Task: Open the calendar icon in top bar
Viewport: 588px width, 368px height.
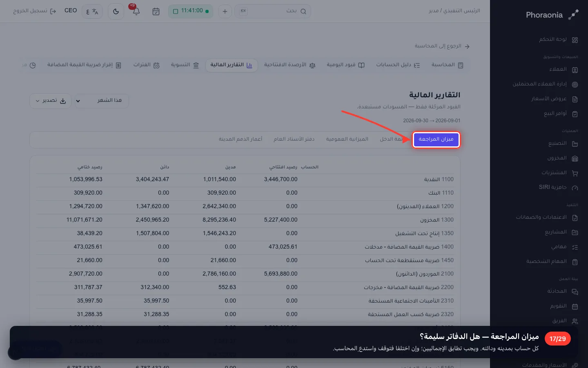Action: tap(156, 11)
